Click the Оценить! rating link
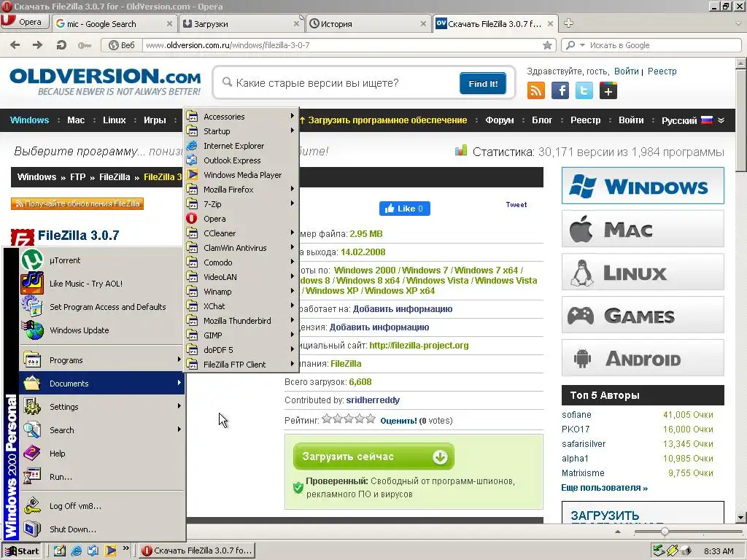Image resolution: width=747 pixels, height=560 pixels. [398, 421]
